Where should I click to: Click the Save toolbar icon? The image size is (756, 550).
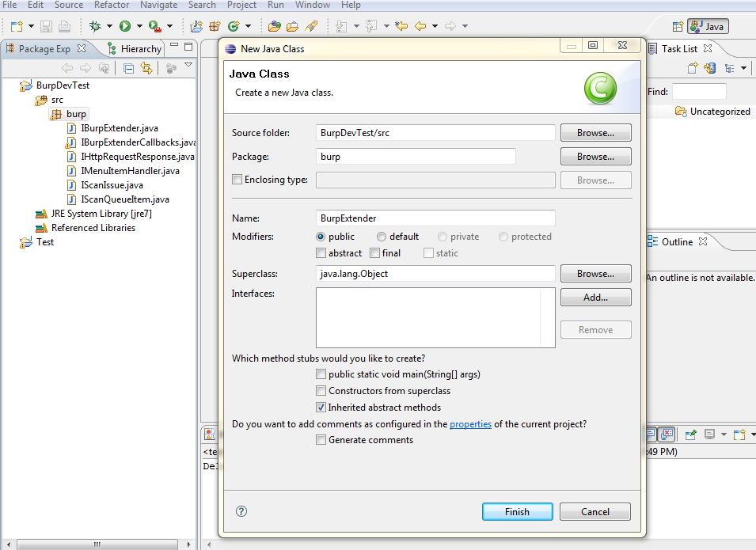coord(46,26)
